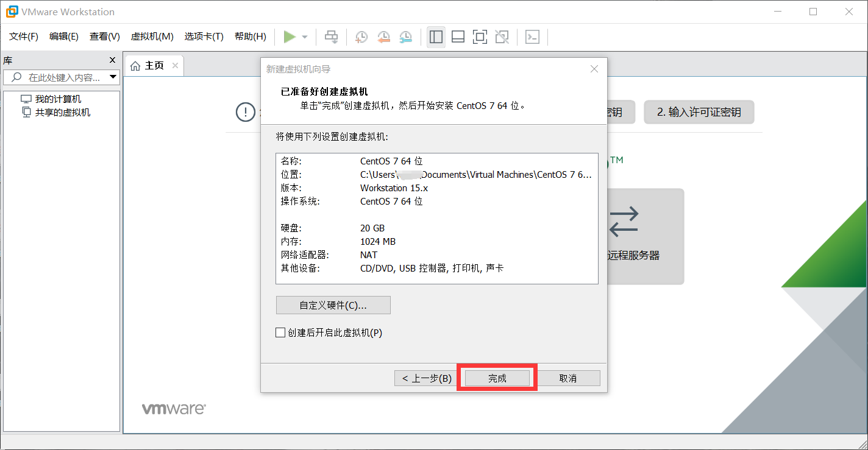
Task: Select 我的计算机 in the library tree
Action: [x=57, y=99]
